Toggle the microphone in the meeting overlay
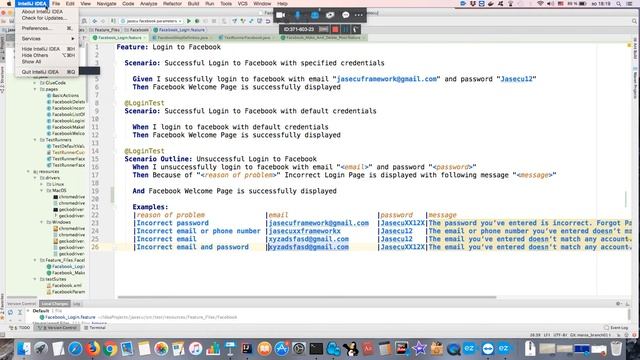The width and height of the screenshot is (640, 360). (x=298, y=15)
